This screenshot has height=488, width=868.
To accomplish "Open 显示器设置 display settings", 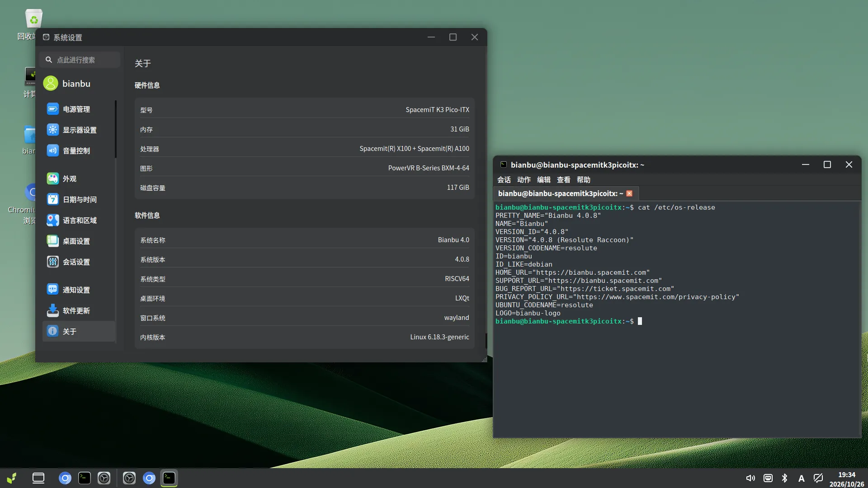I will pyautogui.click(x=79, y=130).
